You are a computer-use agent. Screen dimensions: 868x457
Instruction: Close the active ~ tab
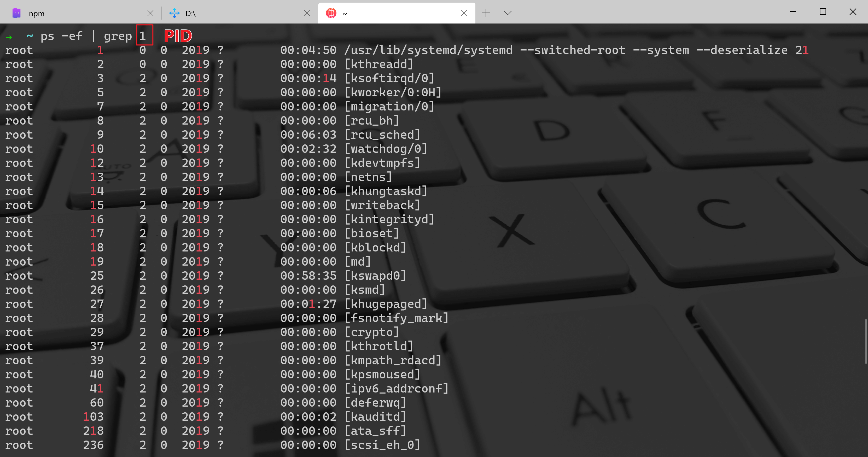tap(464, 13)
